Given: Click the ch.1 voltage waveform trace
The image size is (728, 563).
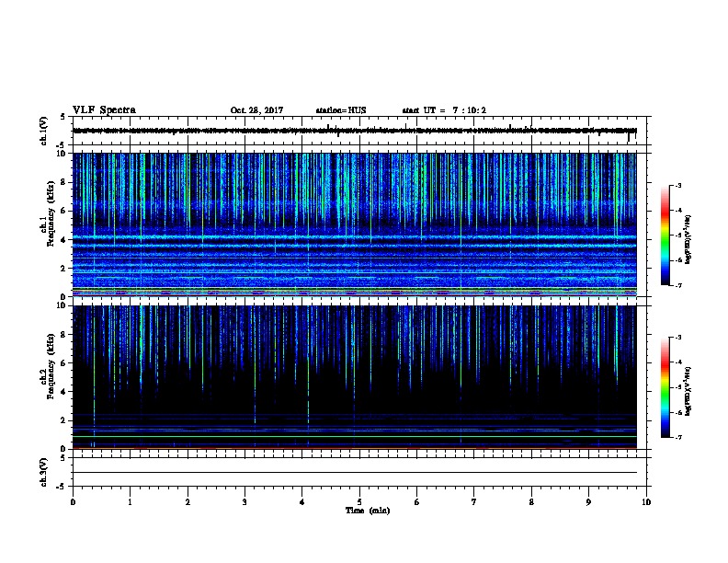Looking at the screenshot, I should coord(354,131).
